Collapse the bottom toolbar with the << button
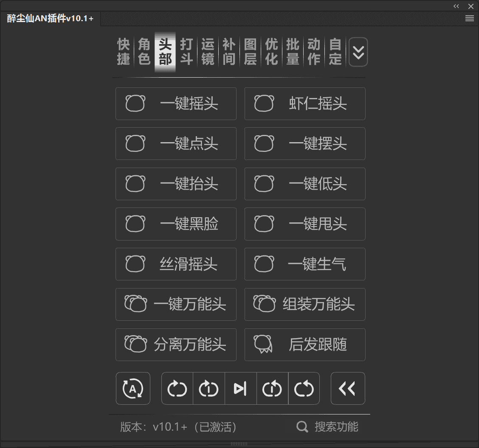Image resolution: width=479 pixels, height=448 pixels. (x=348, y=388)
